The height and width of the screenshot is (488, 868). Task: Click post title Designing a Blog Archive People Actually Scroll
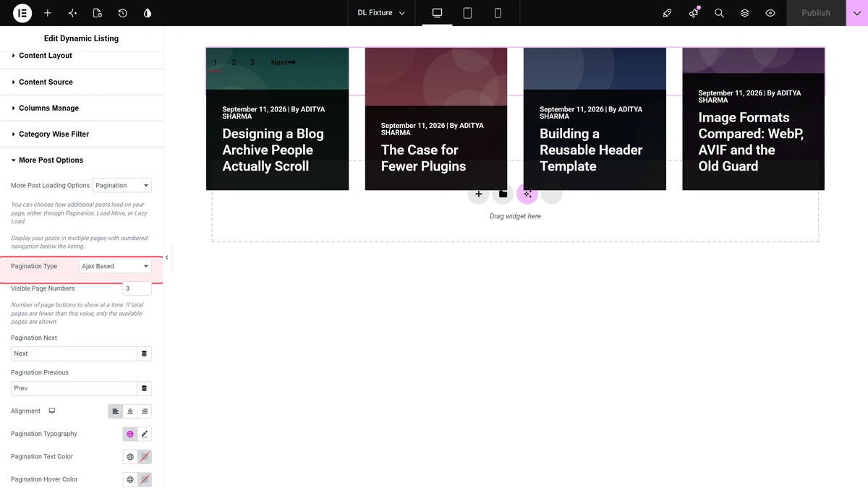click(x=273, y=150)
